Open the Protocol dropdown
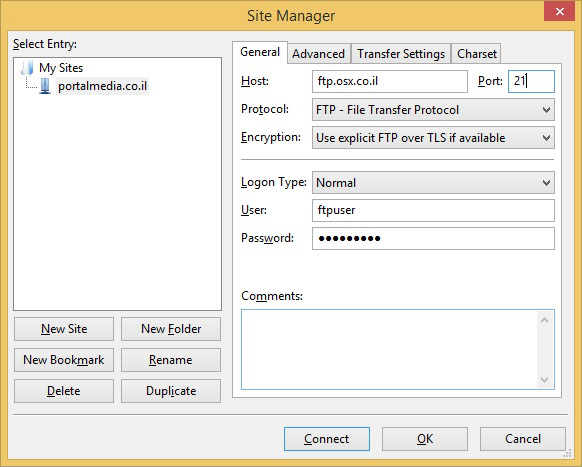The width and height of the screenshot is (582, 467). click(x=433, y=110)
